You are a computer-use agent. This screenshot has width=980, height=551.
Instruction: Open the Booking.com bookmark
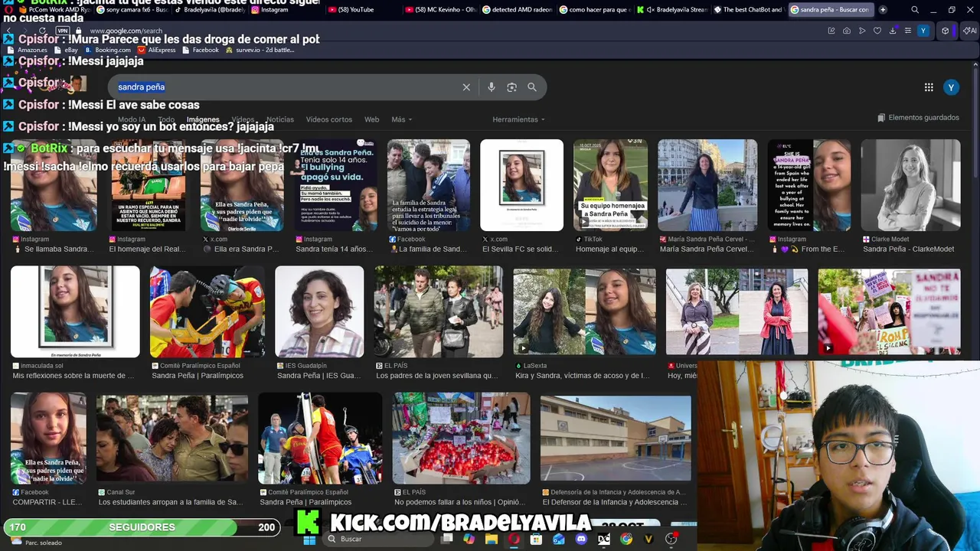tap(109, 50)
